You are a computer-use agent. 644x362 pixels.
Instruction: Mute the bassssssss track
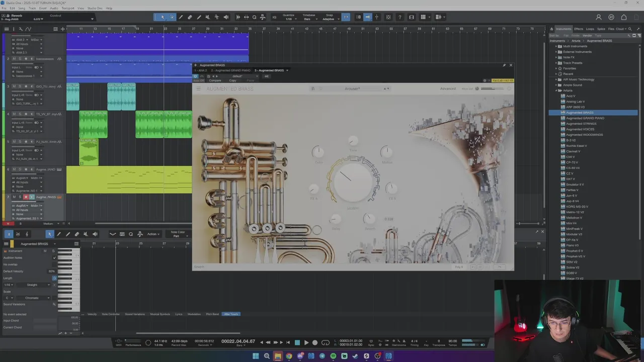(x=14, y=59)
